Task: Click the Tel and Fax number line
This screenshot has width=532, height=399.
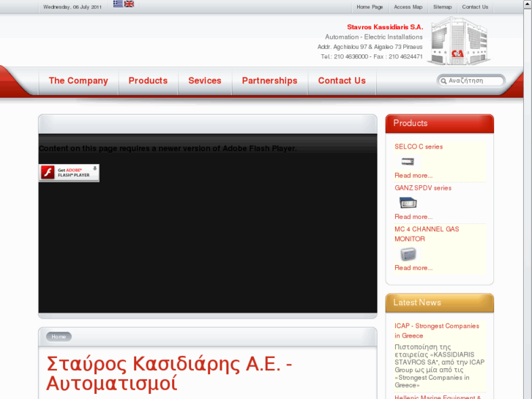Action: pyautogui.click(x=372, y=56)
